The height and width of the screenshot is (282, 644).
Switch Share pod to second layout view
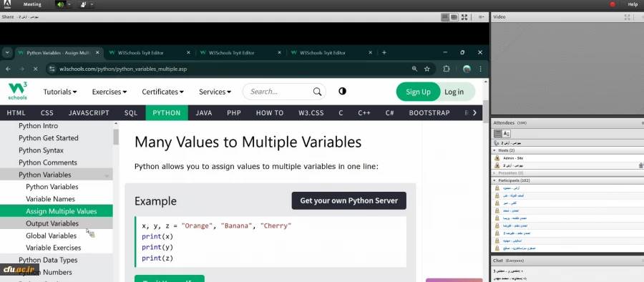click(454, 17)
